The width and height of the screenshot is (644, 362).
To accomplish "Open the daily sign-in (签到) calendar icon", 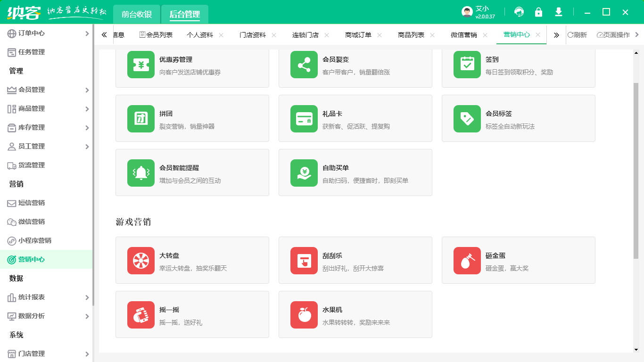I will tap(467, 65).
